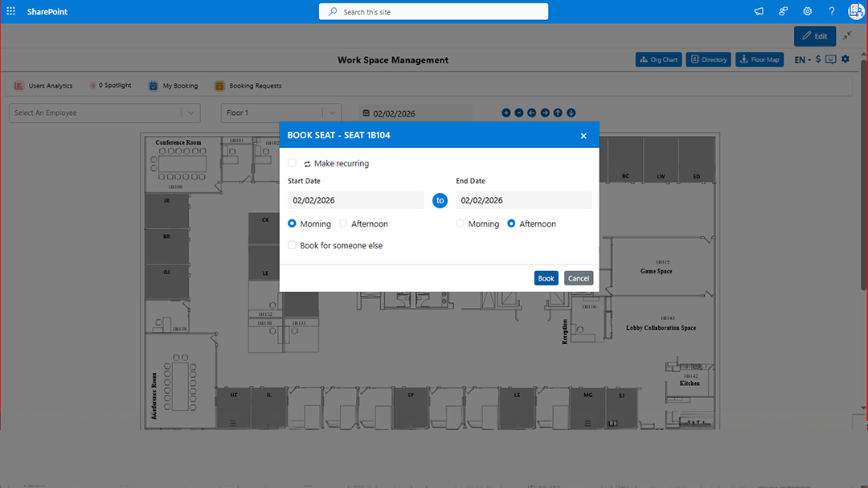868x488 pixels.
Task: Select Morning for the end date
Action: pyautogui.click(x=460, y=223)
